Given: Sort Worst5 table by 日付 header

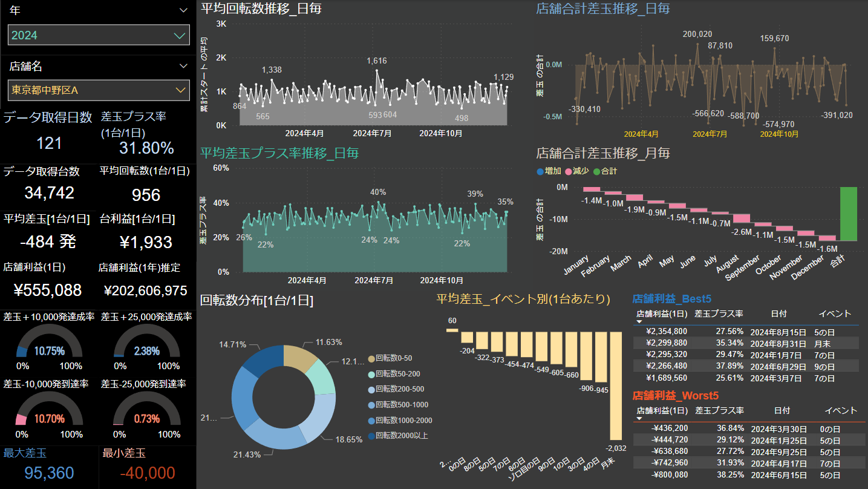Looking at the screenshot, I should (782, 410).
